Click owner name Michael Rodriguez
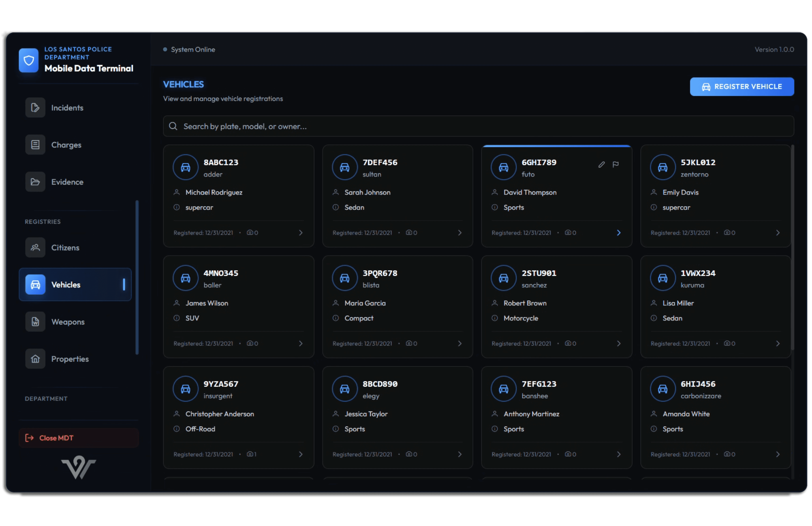812x526 pixels. point(214,193)
